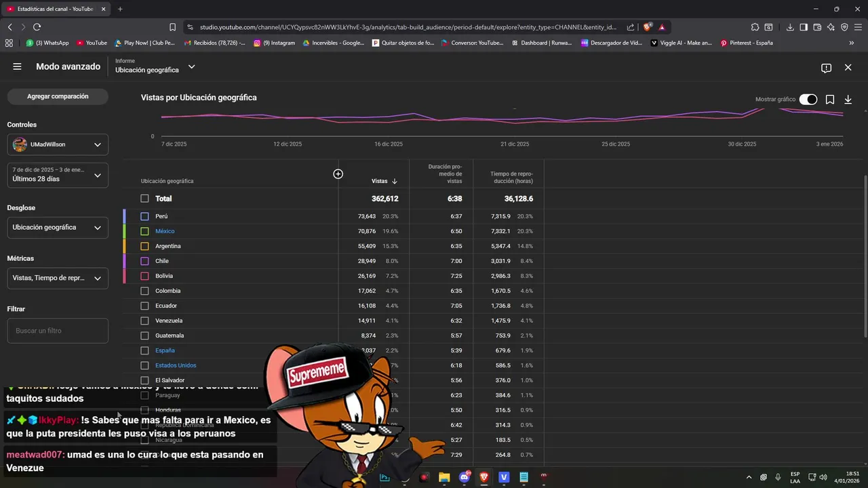Screen dimensions: 868x488
Task: Click the bookmark save report icon
Action: click(829, 100)
